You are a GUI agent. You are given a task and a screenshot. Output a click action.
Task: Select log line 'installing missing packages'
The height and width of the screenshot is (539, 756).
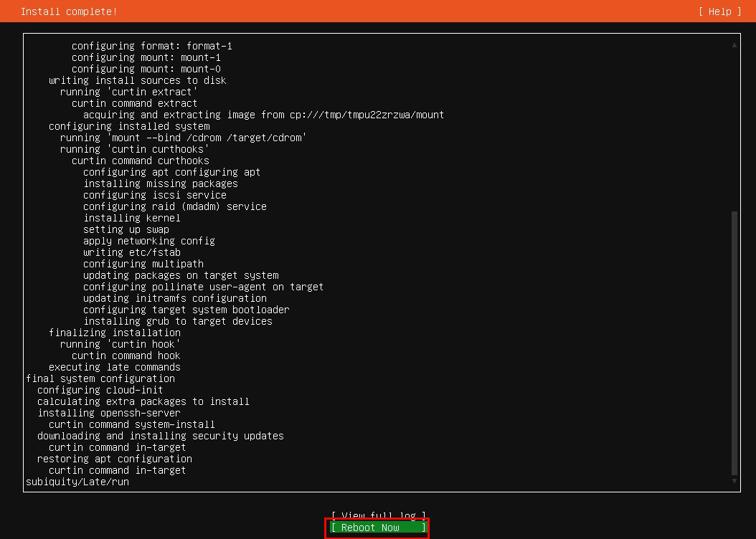click(x=161, y=183)
